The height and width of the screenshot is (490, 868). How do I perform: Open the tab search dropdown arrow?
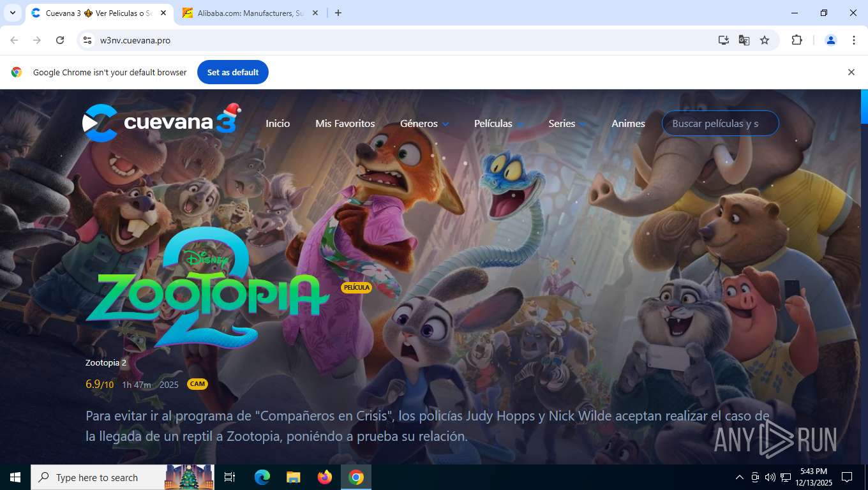tap(12, 13)
